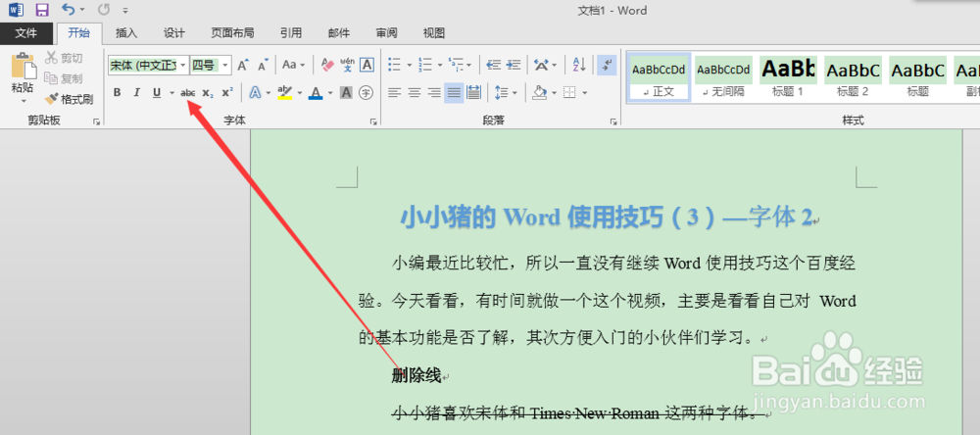Click the paragraph Shading paint bucket
The image size is (980, 435).
[540, 93]
